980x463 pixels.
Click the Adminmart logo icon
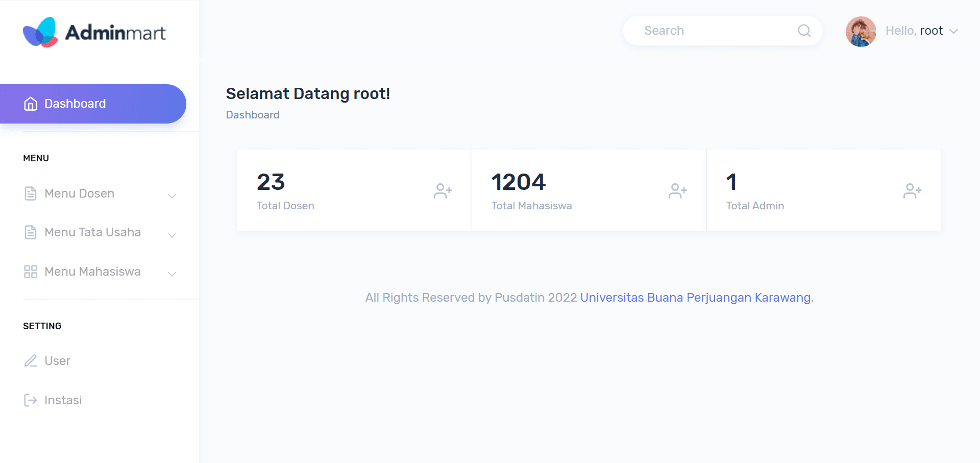pos(40,32)
